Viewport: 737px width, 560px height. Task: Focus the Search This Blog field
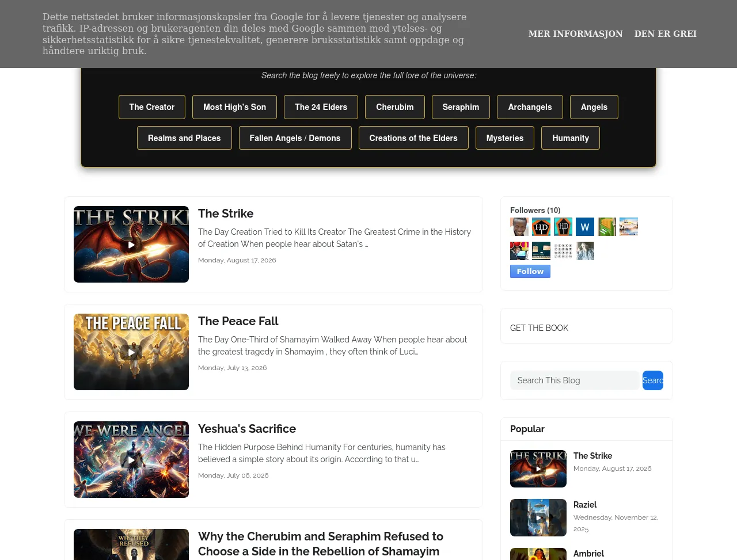(575, 380)
